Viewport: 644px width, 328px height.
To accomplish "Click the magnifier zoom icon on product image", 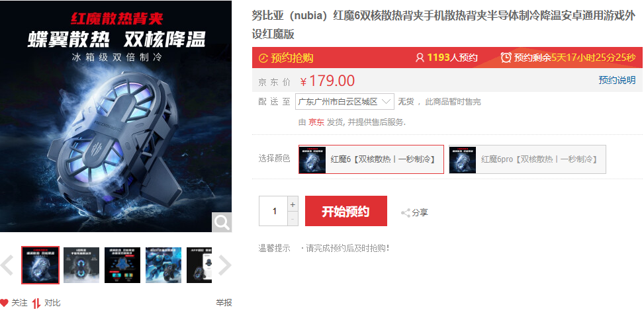I will (222, 222).
